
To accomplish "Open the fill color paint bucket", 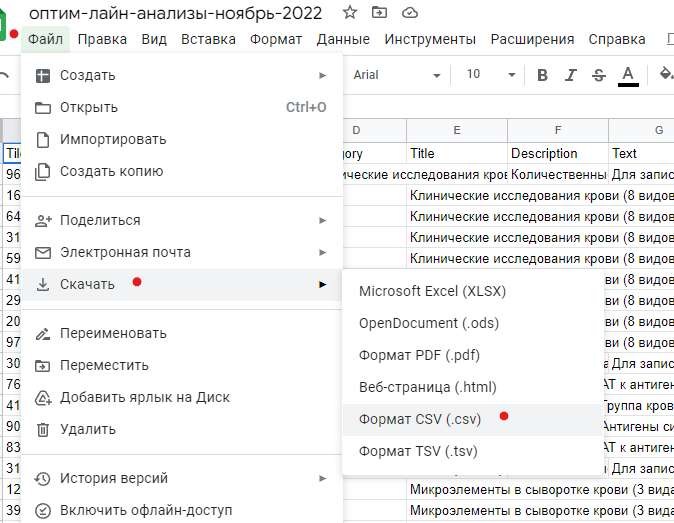I will tap(665, 74).
